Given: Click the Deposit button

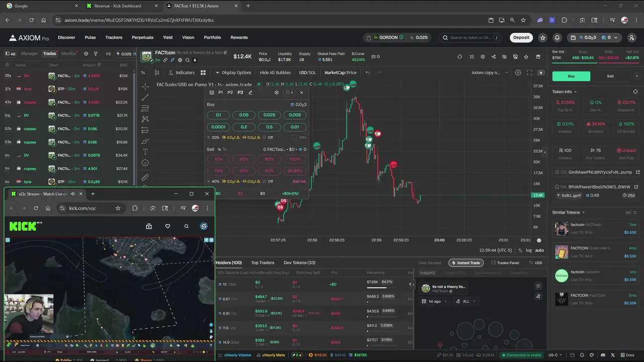Looking at the screenshot, I should [x=521, y=38].
